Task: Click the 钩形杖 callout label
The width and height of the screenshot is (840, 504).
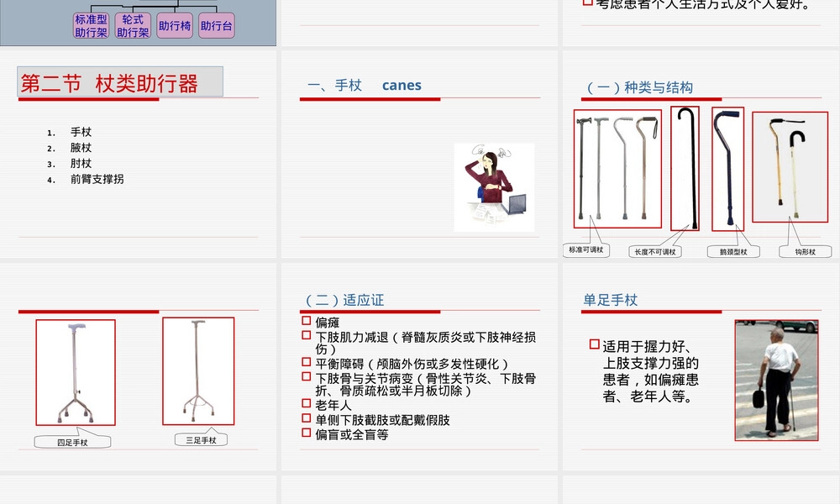Action: pyautogui.click(x=806, y=252)
